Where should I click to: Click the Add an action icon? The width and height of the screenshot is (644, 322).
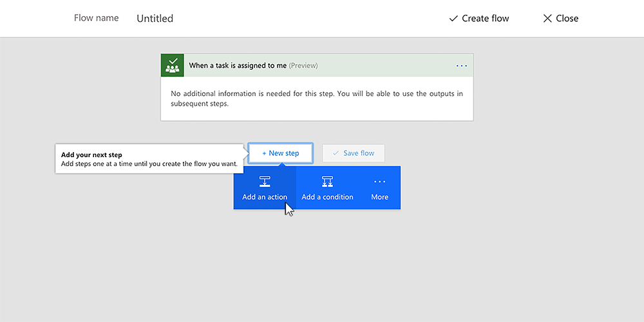pyautogui.click(x=265, y=182)
